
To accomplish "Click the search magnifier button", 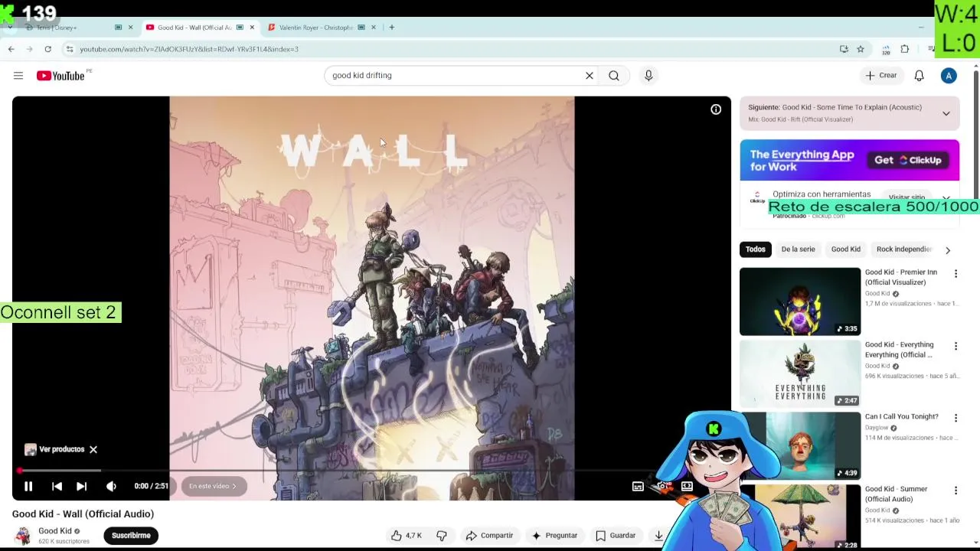I will pos(614,76).
